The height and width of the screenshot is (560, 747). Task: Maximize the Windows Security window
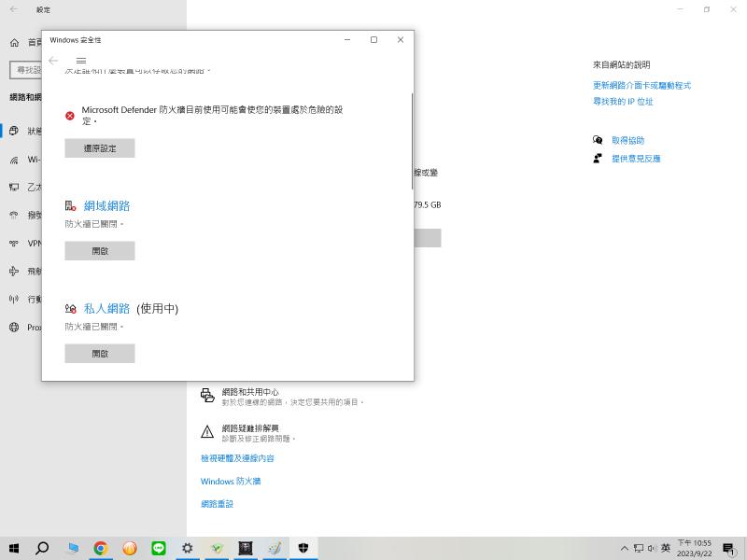pos(374,40)
